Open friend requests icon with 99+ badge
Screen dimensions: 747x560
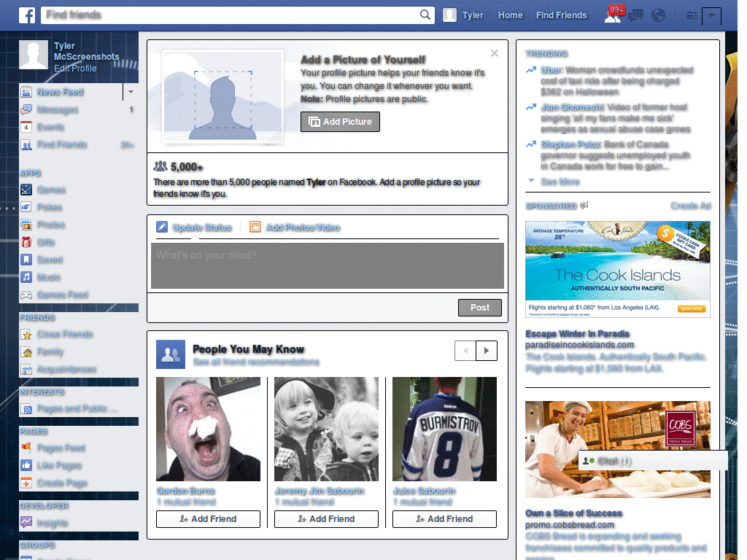point(614,15)
